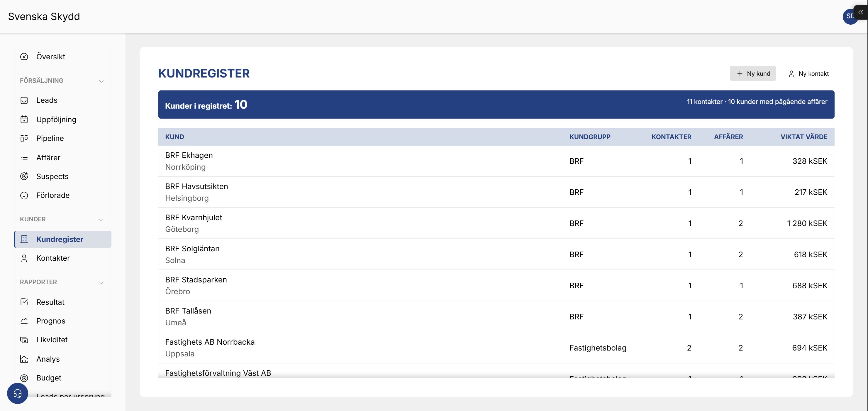Screen dimensions: 868x411
Task: Click the Likviditet money icon
Action: click(x=24, y=340)
